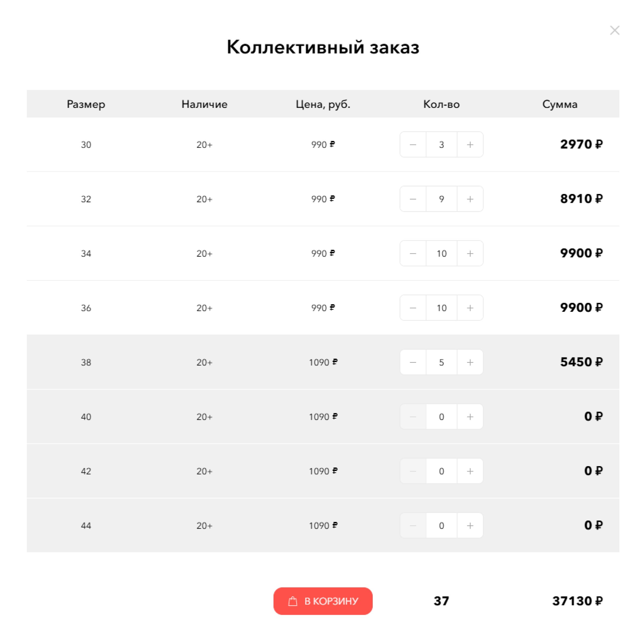Click the size 40 quantity input

pos(441,417)
